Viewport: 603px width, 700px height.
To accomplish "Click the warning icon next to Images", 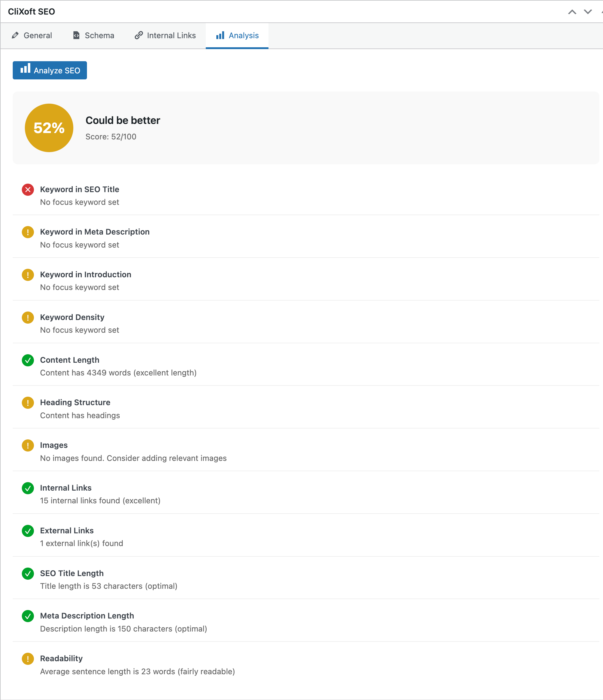I will coord(28,446).
